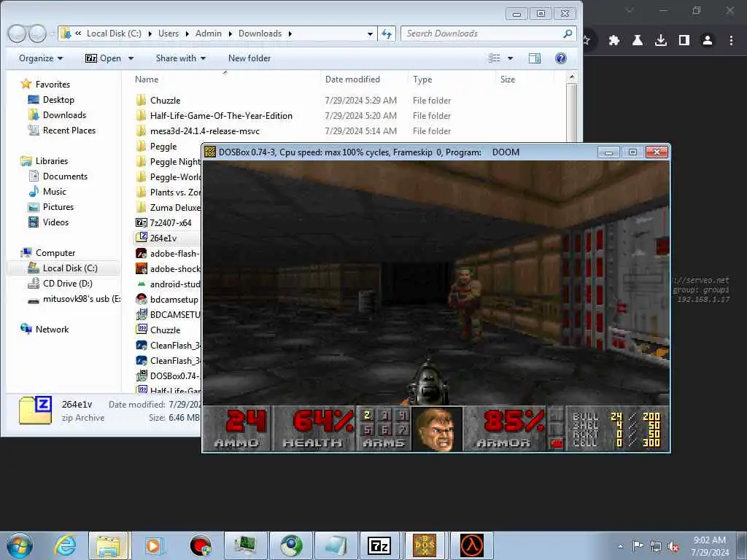The height and width of the screenshot is (560, 747).
Task: Open the Organize menu
Action: 41,58
